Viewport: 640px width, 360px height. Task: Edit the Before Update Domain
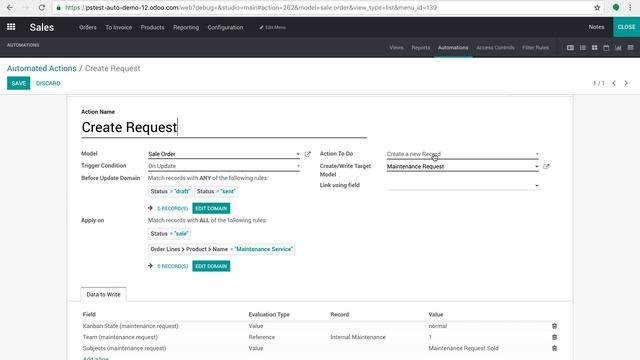[x=211, y=208]
